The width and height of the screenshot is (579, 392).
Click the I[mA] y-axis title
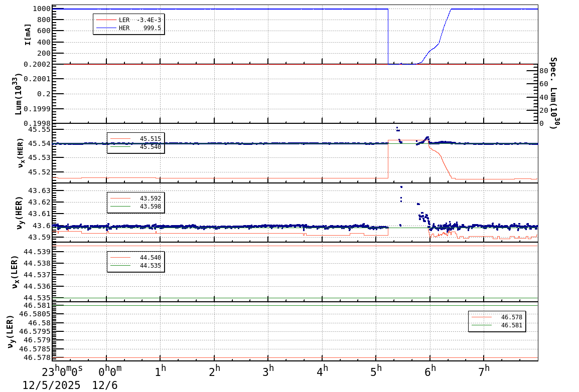28,34
